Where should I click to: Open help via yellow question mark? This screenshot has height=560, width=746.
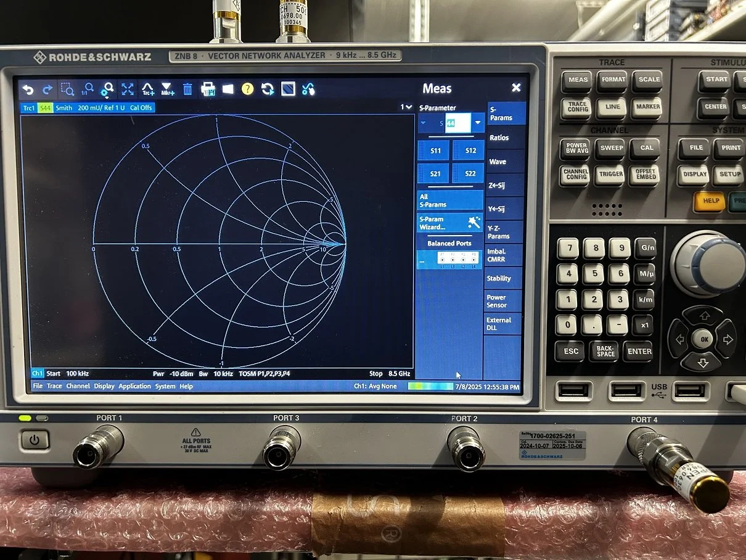click(247, 90)
